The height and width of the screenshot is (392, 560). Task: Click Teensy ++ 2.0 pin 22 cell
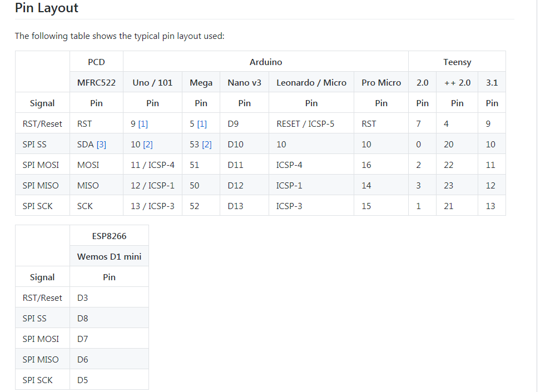click(457, 165)
